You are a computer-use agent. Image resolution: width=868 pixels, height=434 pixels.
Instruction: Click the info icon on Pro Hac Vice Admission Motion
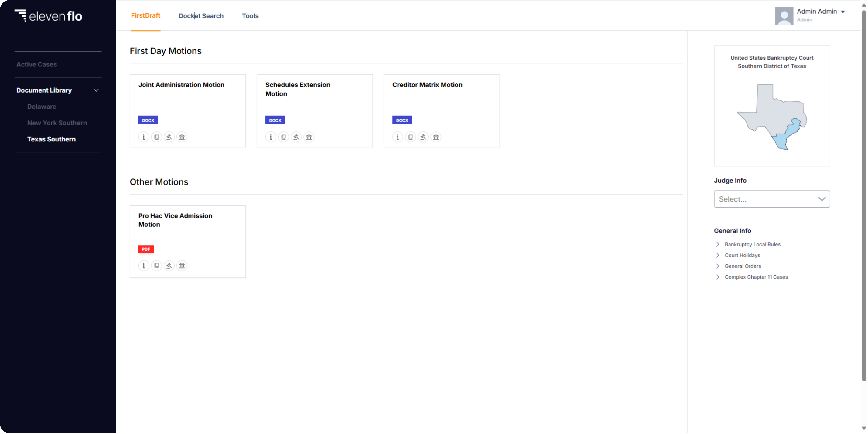[143, 265]
